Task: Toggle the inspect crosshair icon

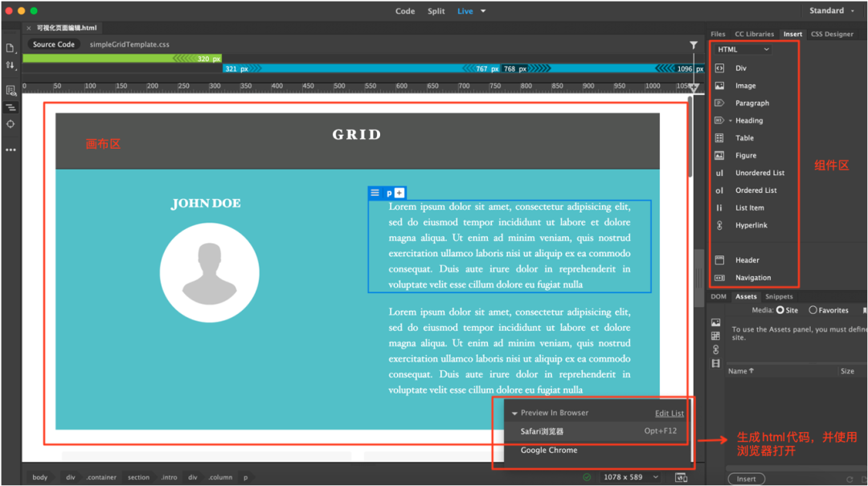Action: tap(10, 124)
